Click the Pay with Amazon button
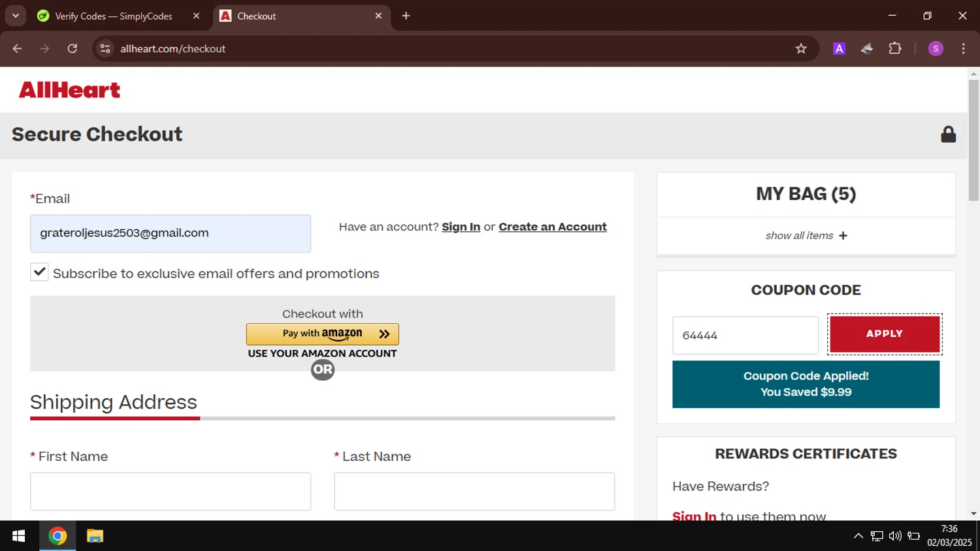Screen dimensions: 980x551 (x=323, y=334)
